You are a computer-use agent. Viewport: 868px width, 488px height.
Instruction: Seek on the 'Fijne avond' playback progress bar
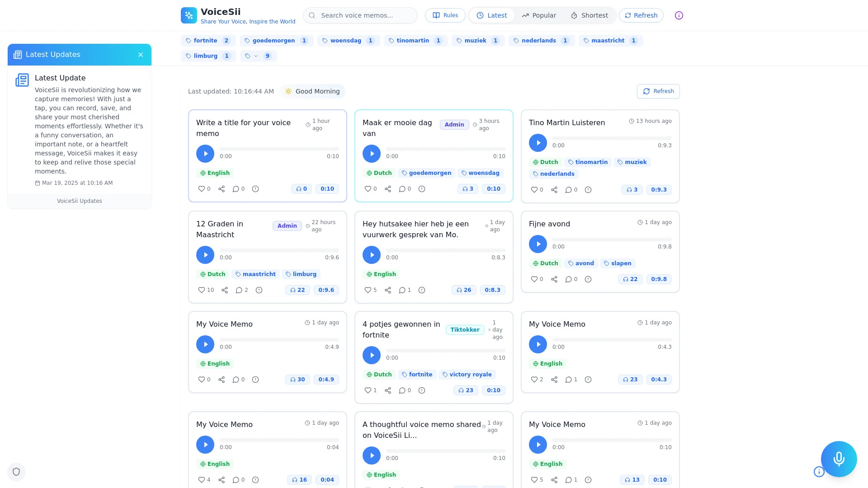point(613,239)
